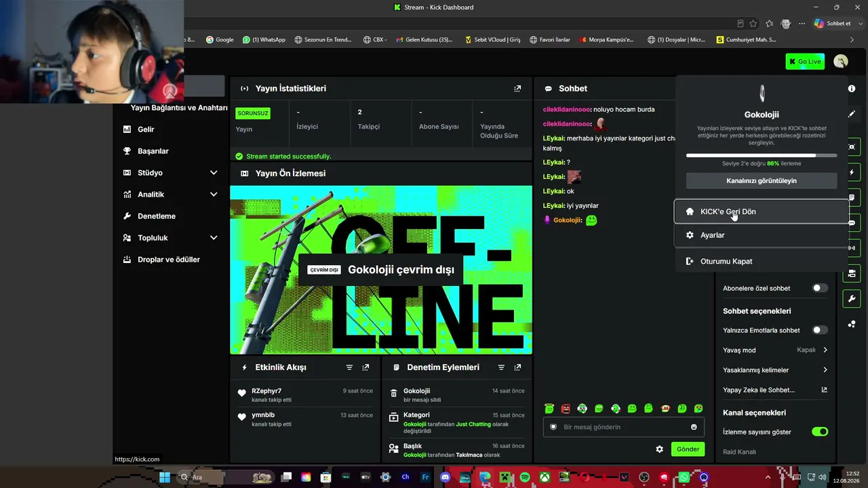Image resolution: width=868 pixels, height=488 pixels.
Task: Click the Just Chatting category link
Action: 473,424
